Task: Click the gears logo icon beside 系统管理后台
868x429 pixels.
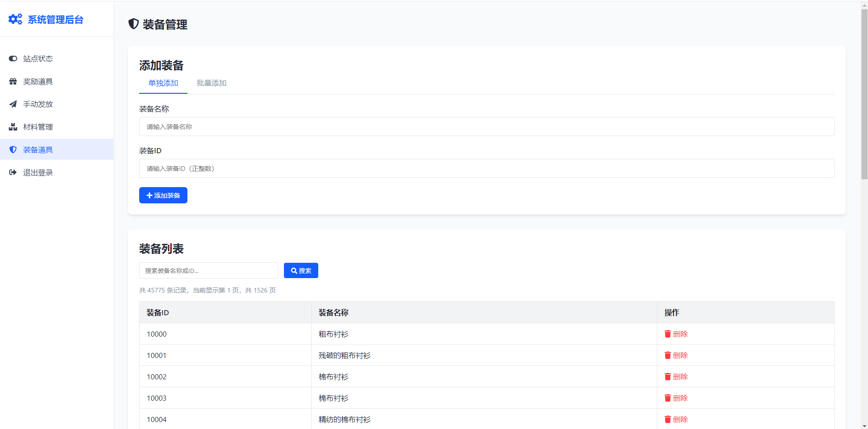Action: tap(15, 19)
